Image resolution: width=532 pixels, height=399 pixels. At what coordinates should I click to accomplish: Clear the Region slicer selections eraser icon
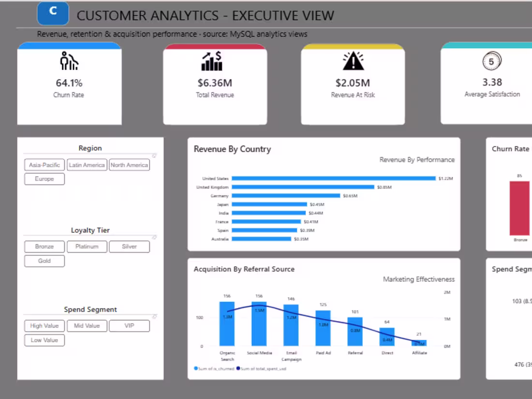coord(154,156)
